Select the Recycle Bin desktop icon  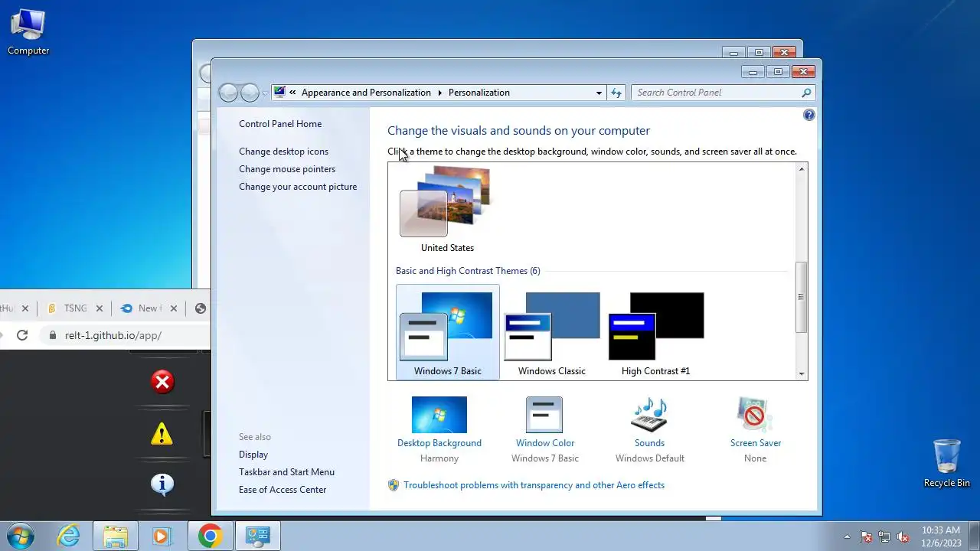[947, 463]
